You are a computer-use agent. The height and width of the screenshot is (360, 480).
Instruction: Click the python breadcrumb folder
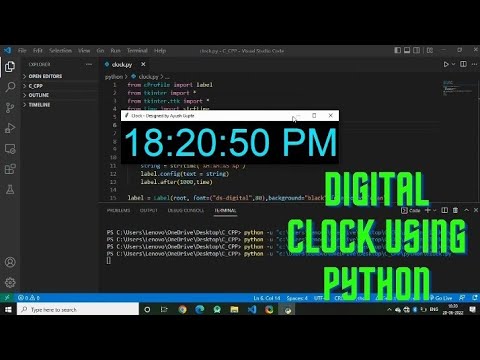[x=114, y=77]
